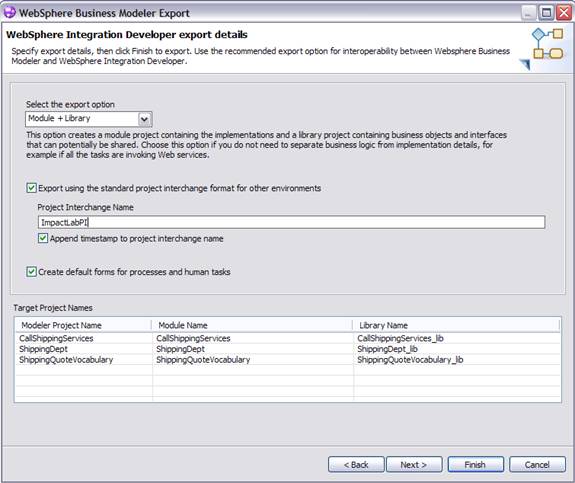Click the Modeler Project Name column header
Image resolution: width=575 pixels, height=483 pixels.
coord(84,325)
